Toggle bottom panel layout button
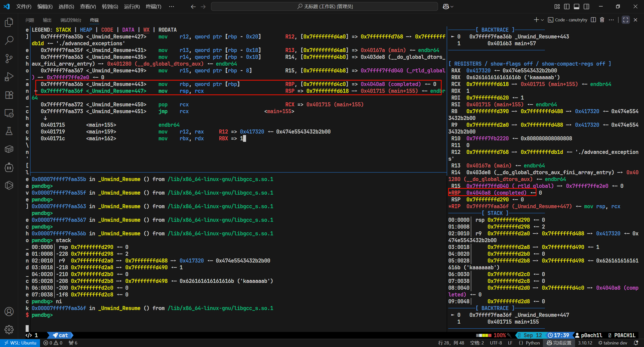The image size is (644, 347). pyautogui.click(x=577, y=7)
